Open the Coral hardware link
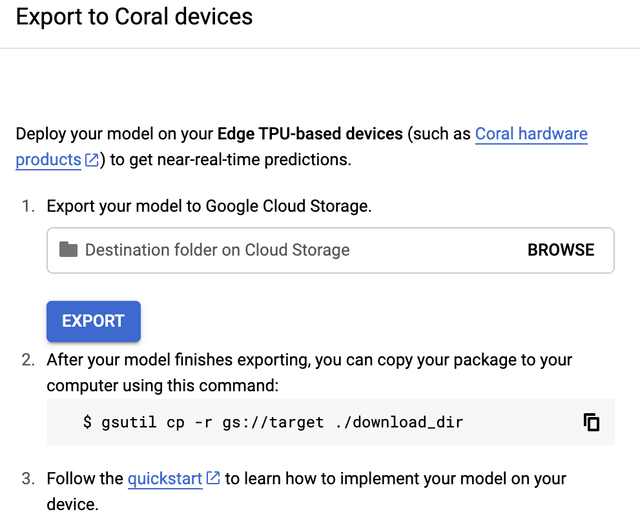The height and width of the screenshot is (530, 640). tap(531, 134)
